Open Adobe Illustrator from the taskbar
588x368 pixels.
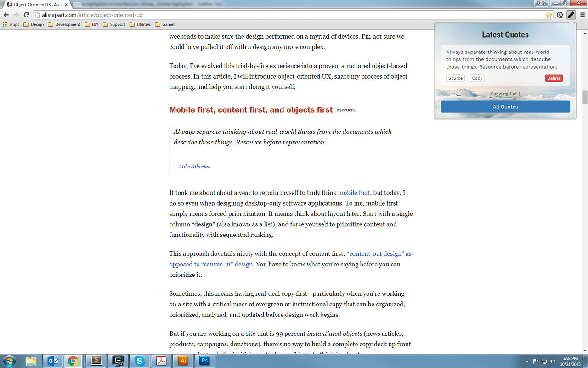coord(183,361)
